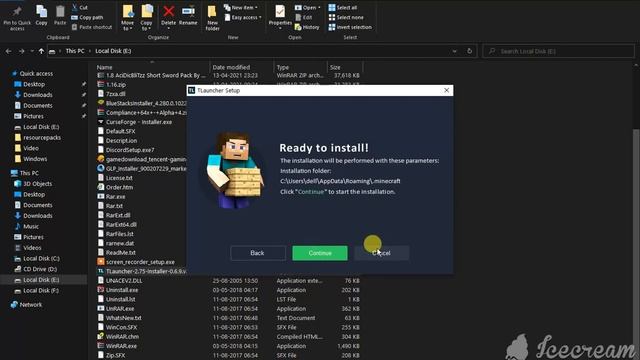Viewport: 640px width, 360px height.
Task: Open the ribbon Open dropdown
Action: click(307, 7)
